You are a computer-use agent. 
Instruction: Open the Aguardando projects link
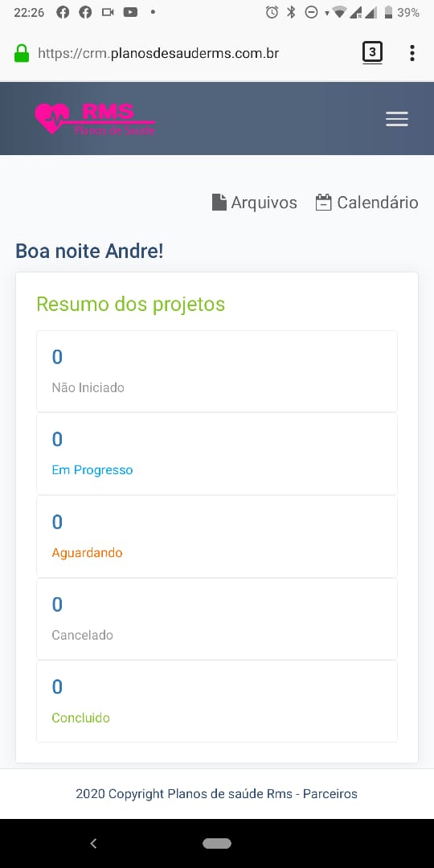click(x=87, y=552)
